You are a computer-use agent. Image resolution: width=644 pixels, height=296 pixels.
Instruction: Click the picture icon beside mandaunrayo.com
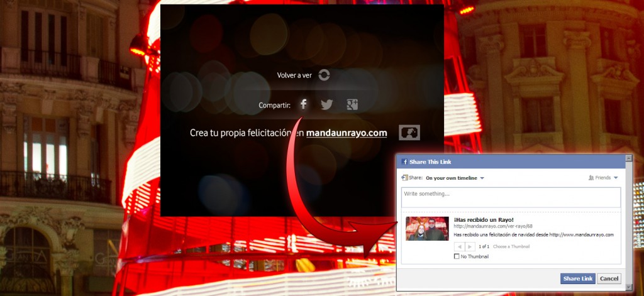click(409, 133)
